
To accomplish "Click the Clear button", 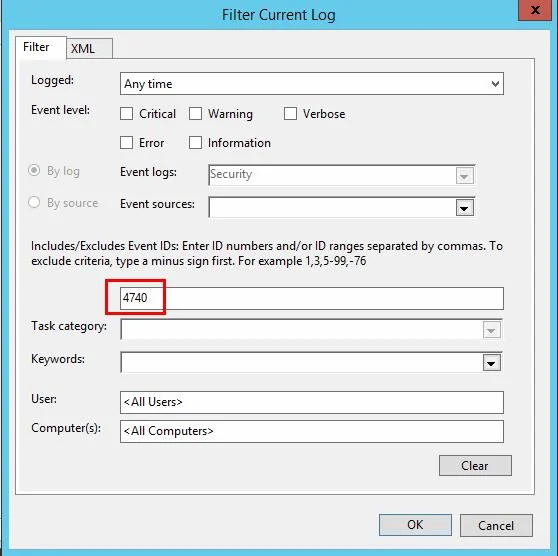I will click(x=475, y=466).
